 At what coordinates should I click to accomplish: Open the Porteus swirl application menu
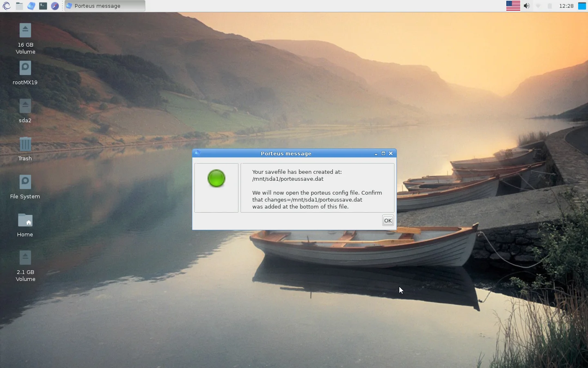[x=7, y=6]
